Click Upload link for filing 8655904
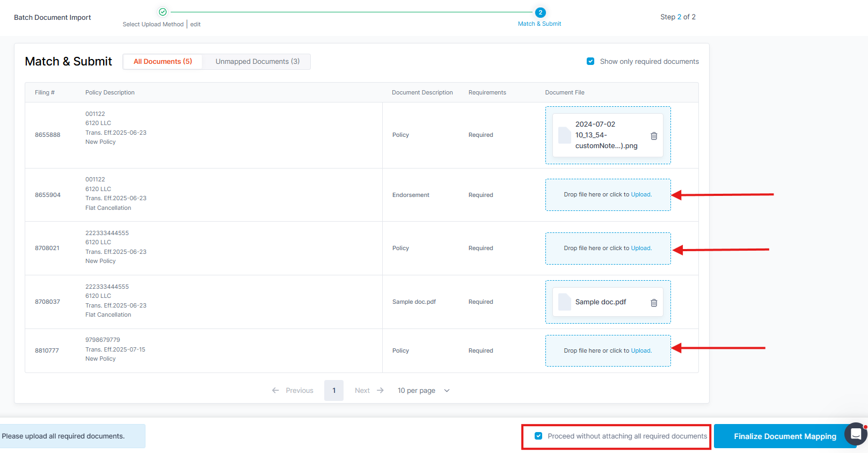The image size is (868, 453). pos(641,194)
